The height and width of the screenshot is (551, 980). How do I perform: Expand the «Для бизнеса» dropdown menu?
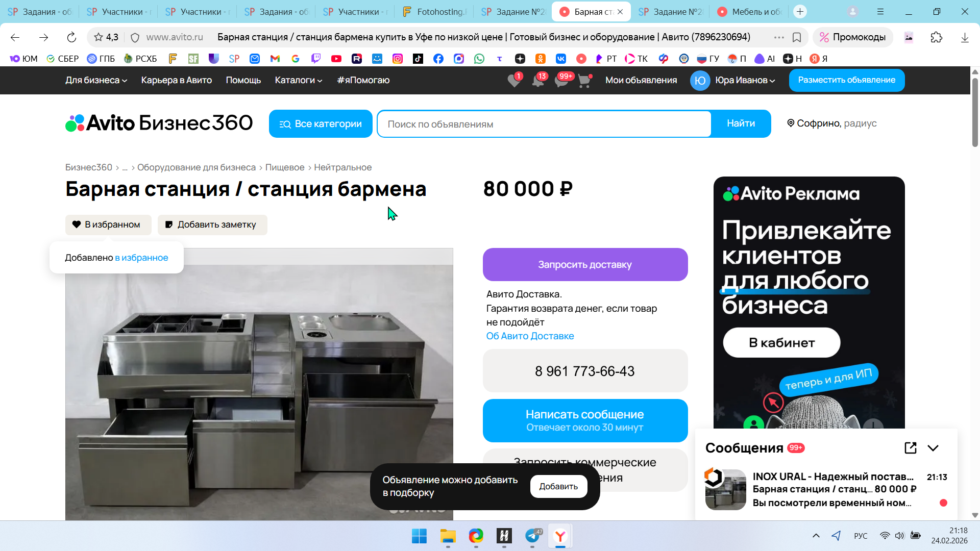point(96,80)
